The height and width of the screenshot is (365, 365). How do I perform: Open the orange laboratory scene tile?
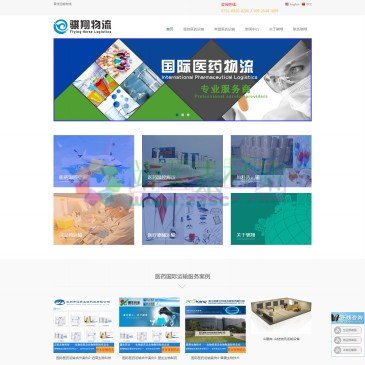(x=94, y=219)
